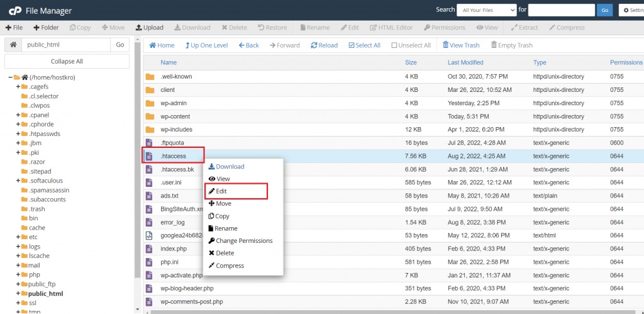The height and width of the screenshot is (314, 644).
Task: Choose Change Permissions from the context menu
Action: 240,240
